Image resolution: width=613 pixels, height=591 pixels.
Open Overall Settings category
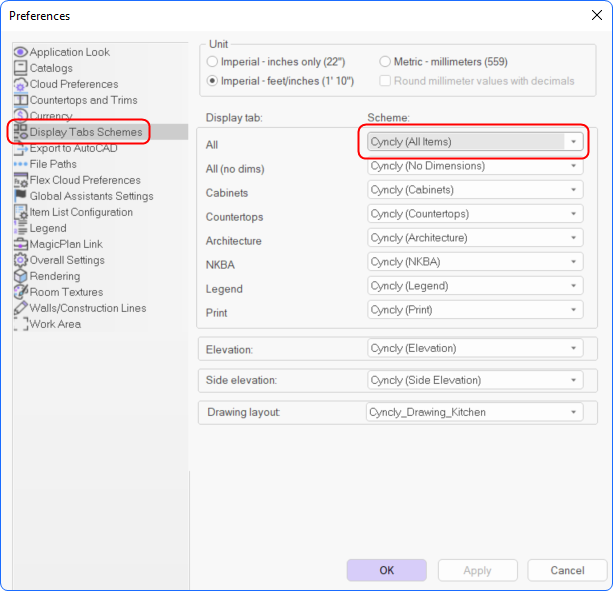67,260
